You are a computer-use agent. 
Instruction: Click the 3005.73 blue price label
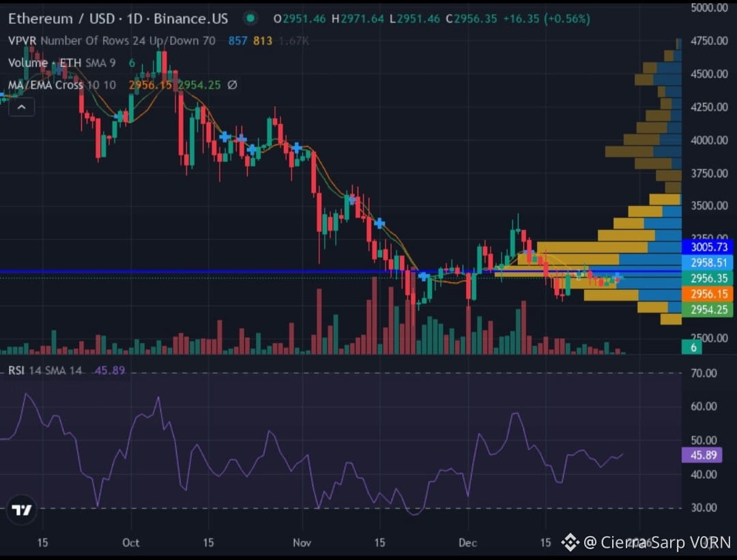click(x=709, y=247)
